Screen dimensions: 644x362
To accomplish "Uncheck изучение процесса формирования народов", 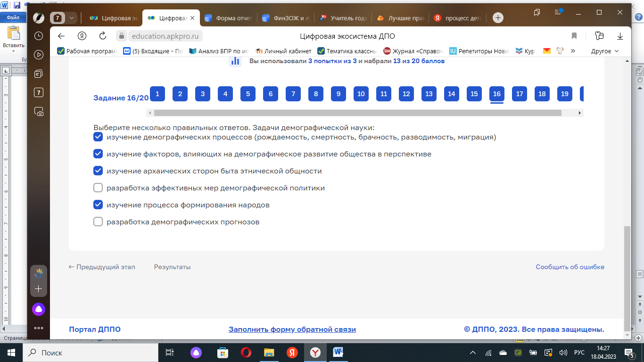I will click(x=98, y=205).
